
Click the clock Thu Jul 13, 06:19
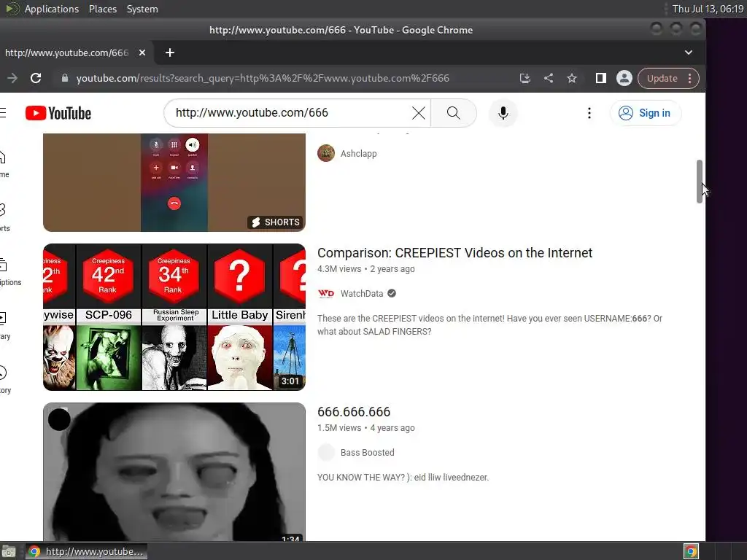pyautogui.click(x=708, y=9)
